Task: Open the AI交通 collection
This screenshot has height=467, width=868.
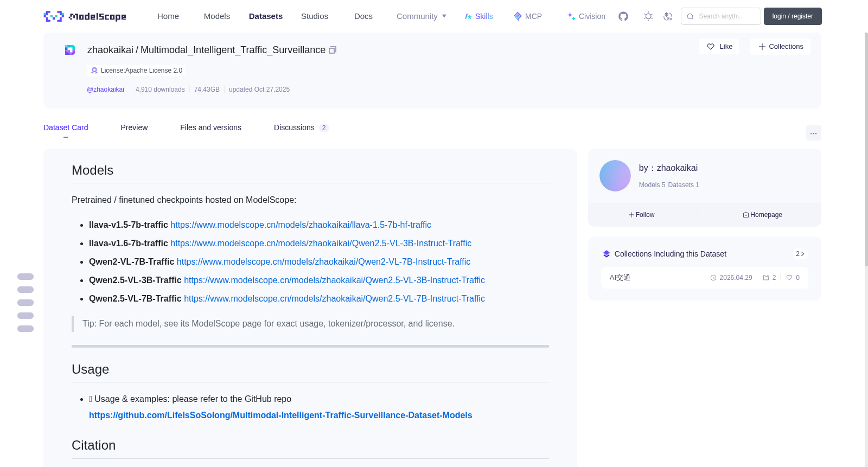Action: [620, 278]
